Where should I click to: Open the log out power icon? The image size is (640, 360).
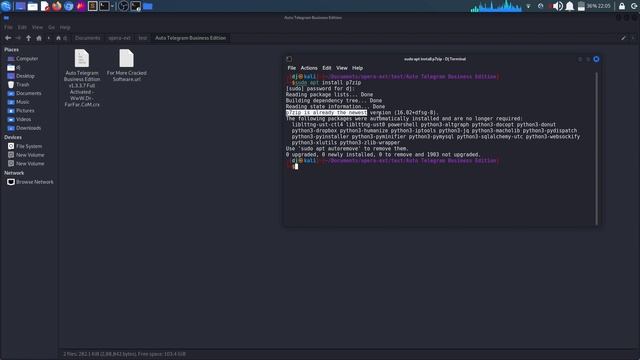[634, 6]
